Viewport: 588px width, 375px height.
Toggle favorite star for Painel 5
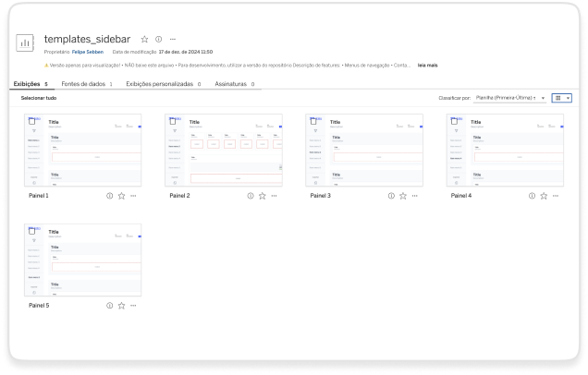point(121,305)
